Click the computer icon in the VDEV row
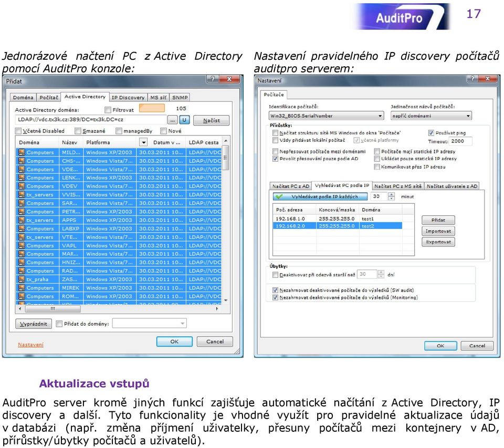 click(22, 186)
